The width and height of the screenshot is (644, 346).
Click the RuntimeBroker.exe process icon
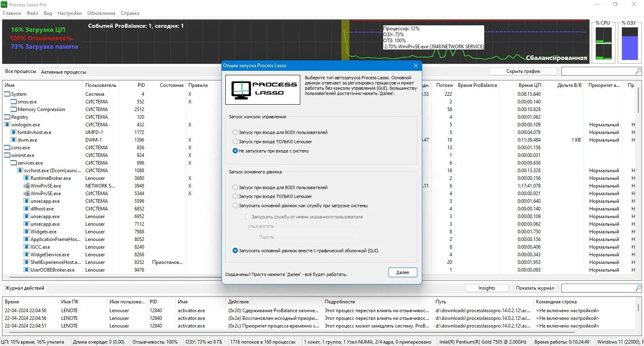pos(27,178)
